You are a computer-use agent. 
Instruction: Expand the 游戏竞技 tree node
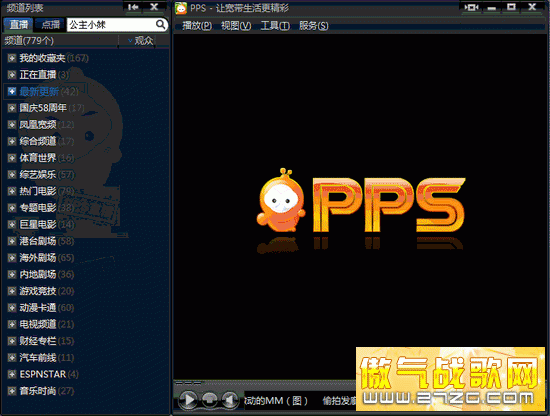point(12,291)
